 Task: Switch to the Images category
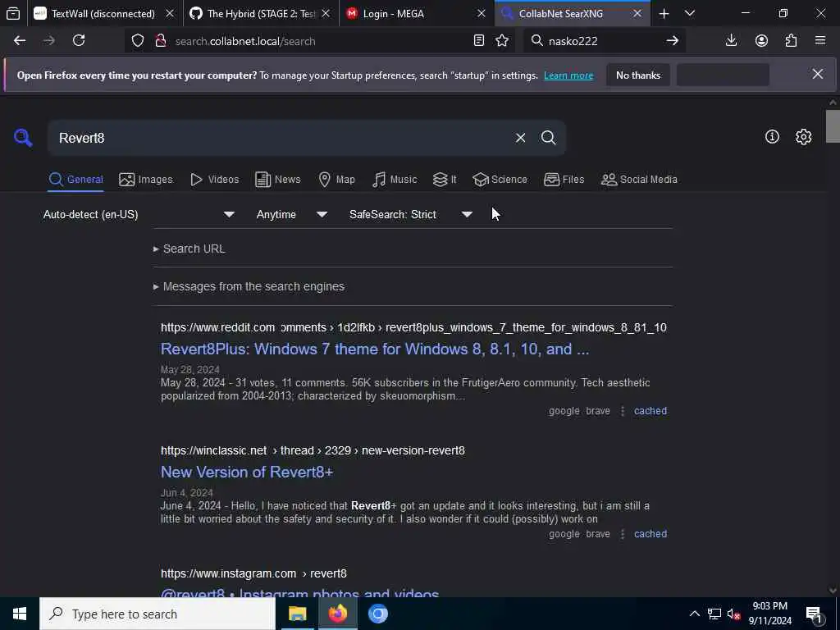146,180
